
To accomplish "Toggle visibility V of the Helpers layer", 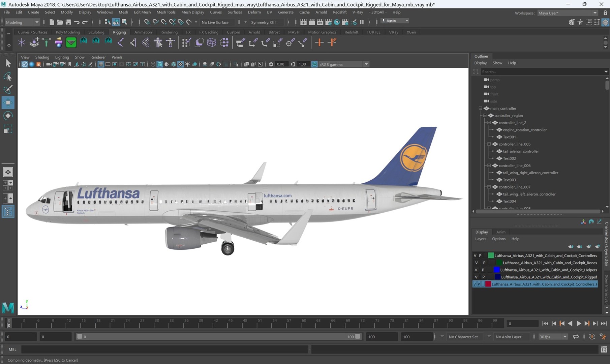I will pyautogui.click(x=476, y=270).
